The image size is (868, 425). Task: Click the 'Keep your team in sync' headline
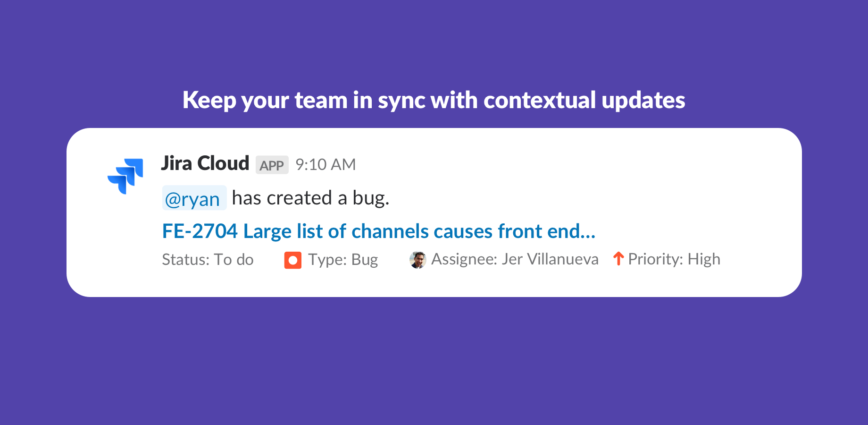click(x=434, y=100)
